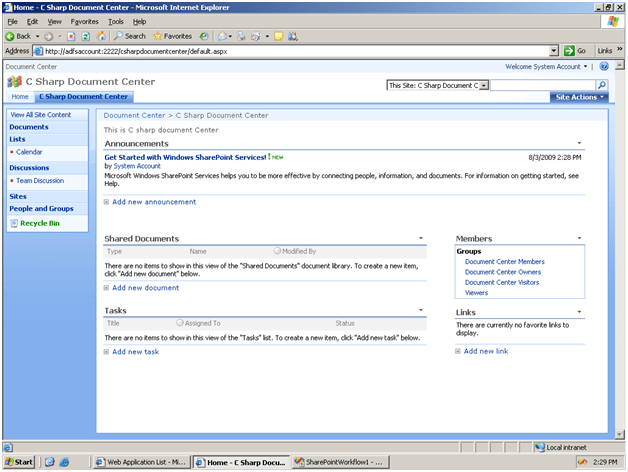
Task: Click the Windows Start button
Action: pyautogui.click(x=18, y=462)
